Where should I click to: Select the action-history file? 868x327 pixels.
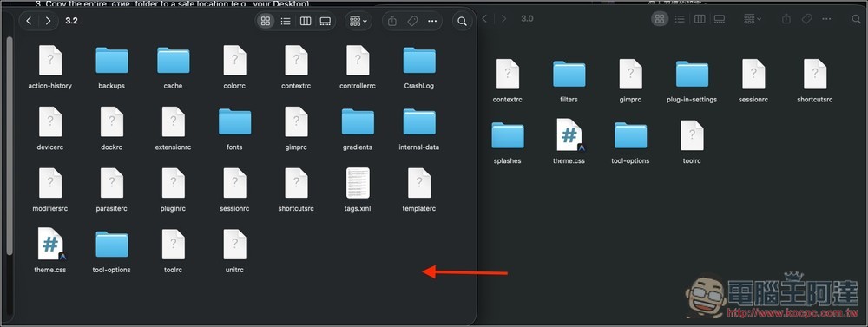(49, 67)
